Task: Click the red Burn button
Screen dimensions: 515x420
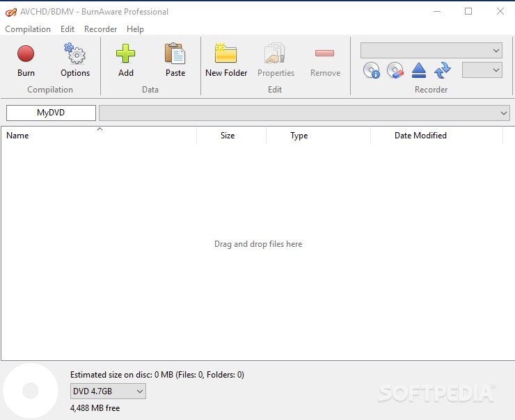Action: point(26,60)
